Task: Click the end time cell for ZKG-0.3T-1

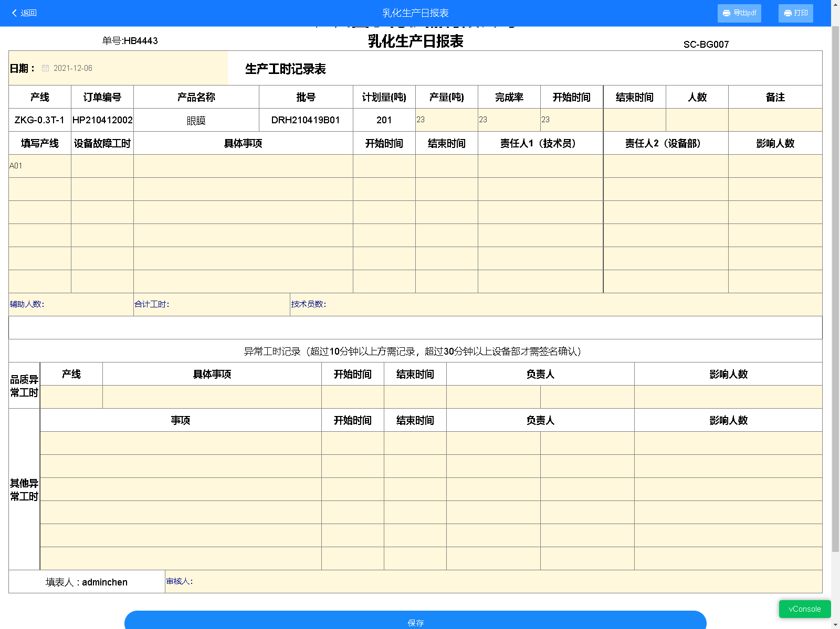Action: click(x=634, y=120)
